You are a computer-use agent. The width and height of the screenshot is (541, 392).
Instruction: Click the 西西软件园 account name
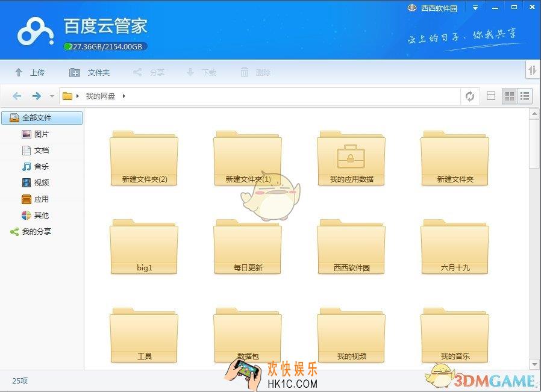coord(439,8)
